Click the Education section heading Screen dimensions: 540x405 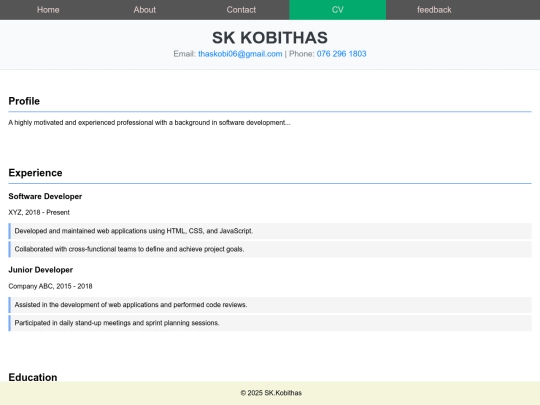[33, 377]
